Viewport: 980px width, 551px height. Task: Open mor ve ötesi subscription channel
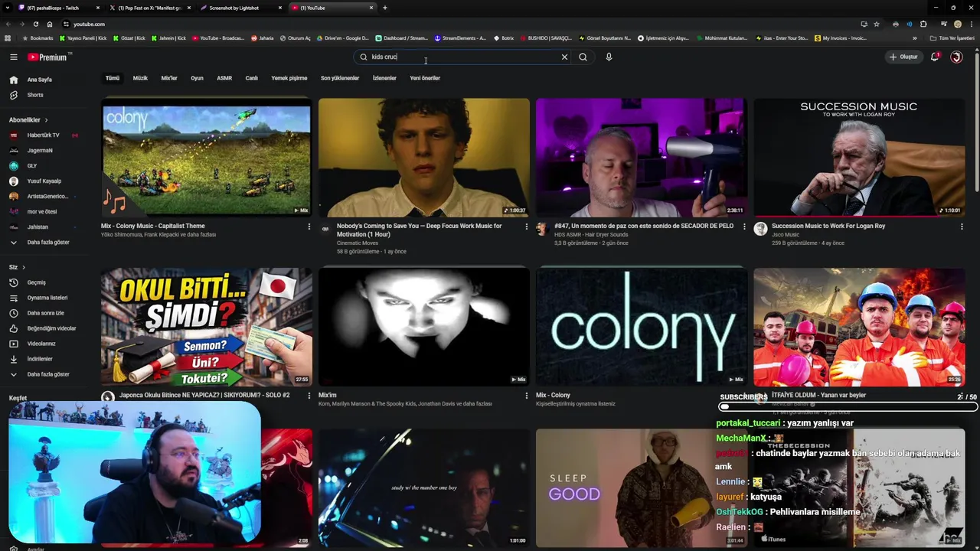(x=42, y=212)
